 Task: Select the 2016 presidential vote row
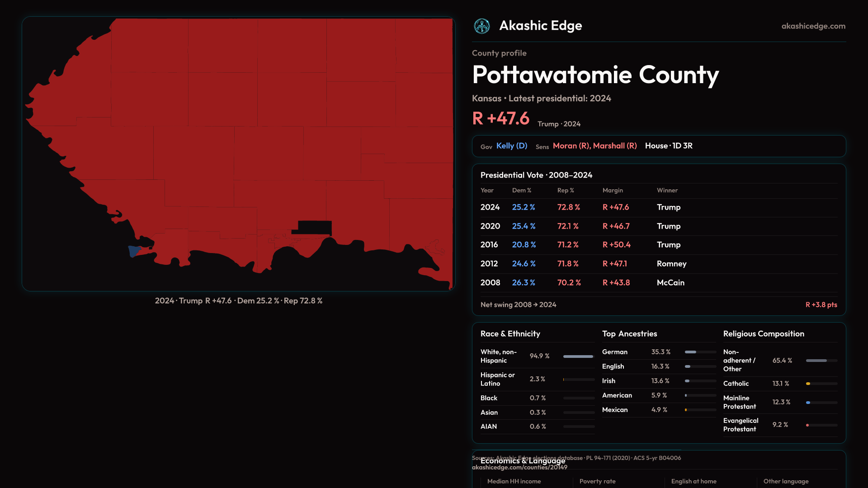click(658, 245)
